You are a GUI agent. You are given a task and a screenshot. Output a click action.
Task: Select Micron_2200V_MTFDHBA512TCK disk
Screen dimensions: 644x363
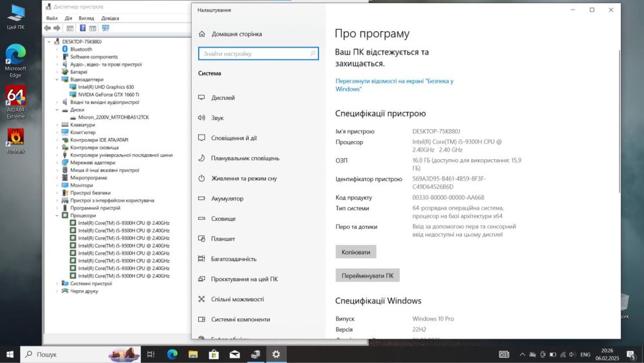click(x=113, y=117)
